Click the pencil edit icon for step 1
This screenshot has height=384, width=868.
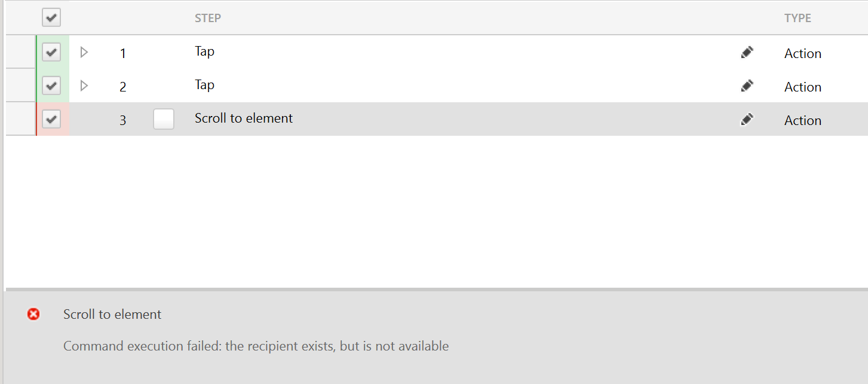[x=746, y=53]
